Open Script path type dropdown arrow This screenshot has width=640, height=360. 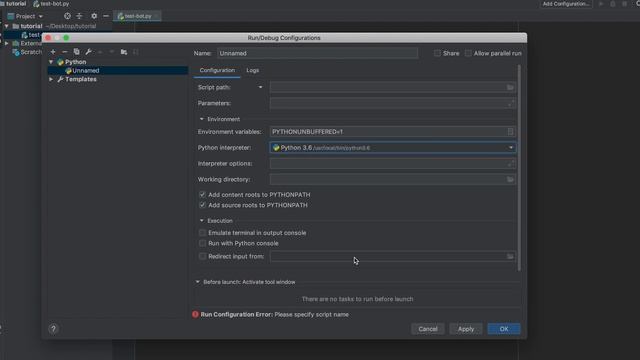point(260,87)
